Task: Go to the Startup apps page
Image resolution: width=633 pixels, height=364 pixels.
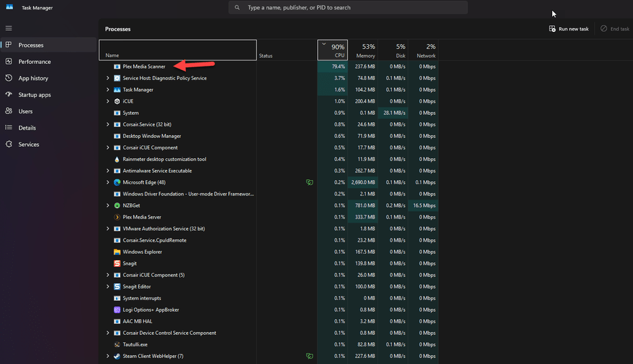Action: (49, 94)
